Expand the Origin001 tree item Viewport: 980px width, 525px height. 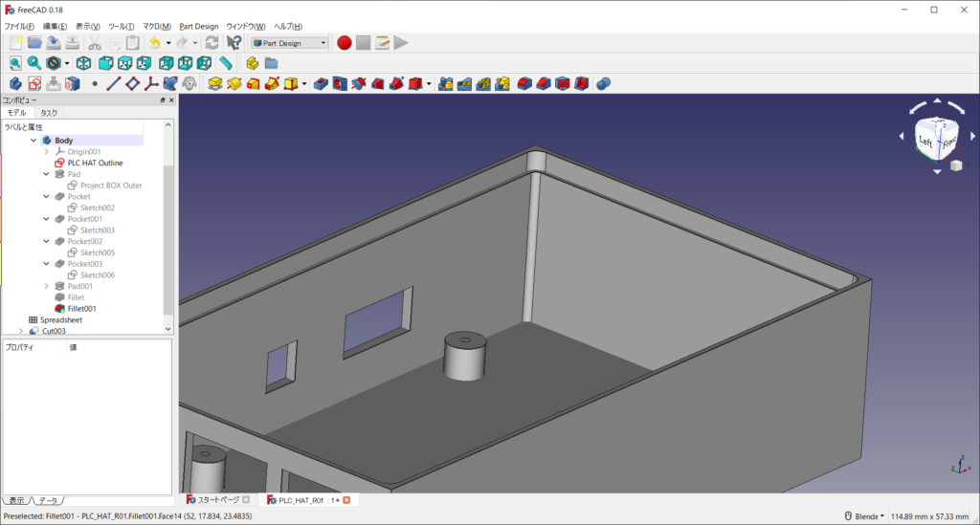point(46,152)
